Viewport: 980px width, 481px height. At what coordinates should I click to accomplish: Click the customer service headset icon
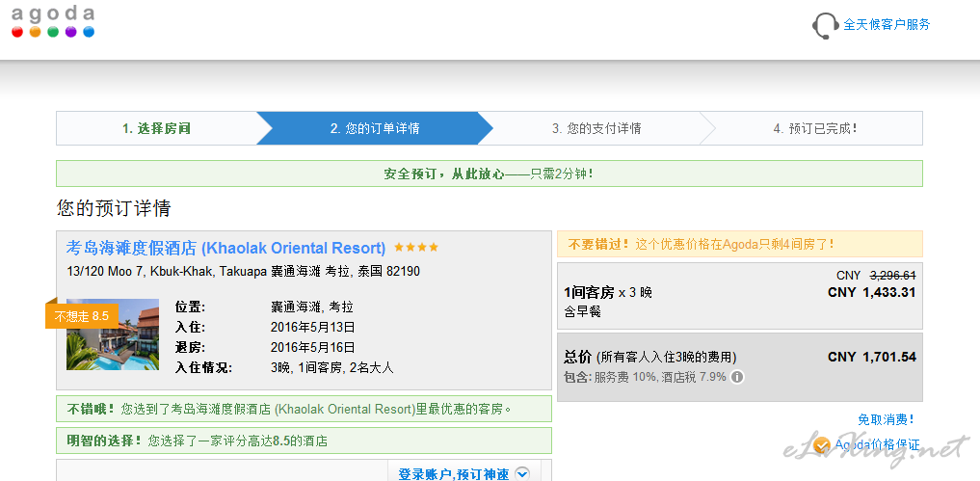coord(824,26)
